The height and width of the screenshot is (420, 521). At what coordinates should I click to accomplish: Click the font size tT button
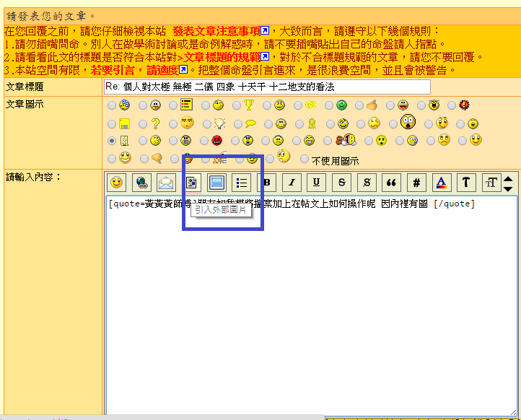pyautogui.click(x=491, y=183)
